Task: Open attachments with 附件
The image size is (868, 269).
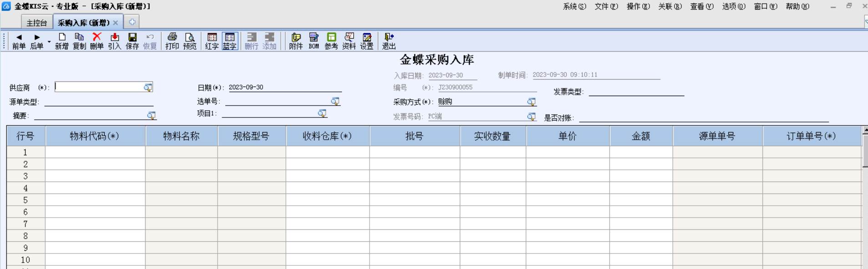Action: 296,41
